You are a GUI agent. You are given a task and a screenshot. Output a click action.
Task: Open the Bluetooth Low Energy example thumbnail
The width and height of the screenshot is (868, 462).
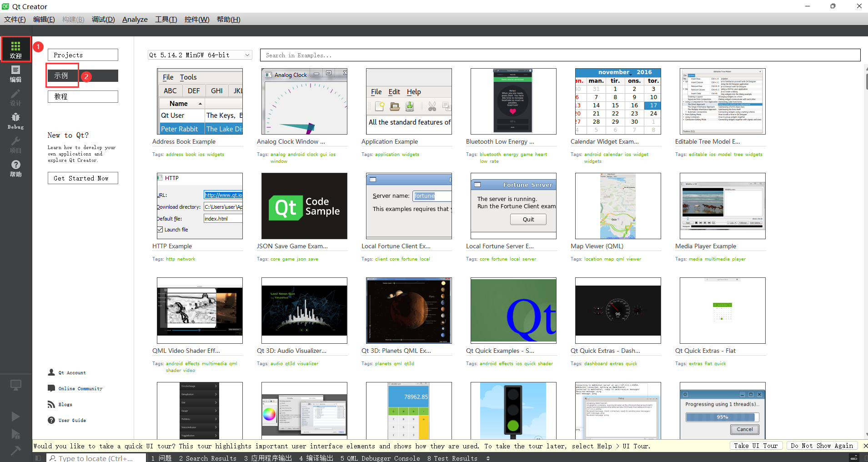point(513,101)
